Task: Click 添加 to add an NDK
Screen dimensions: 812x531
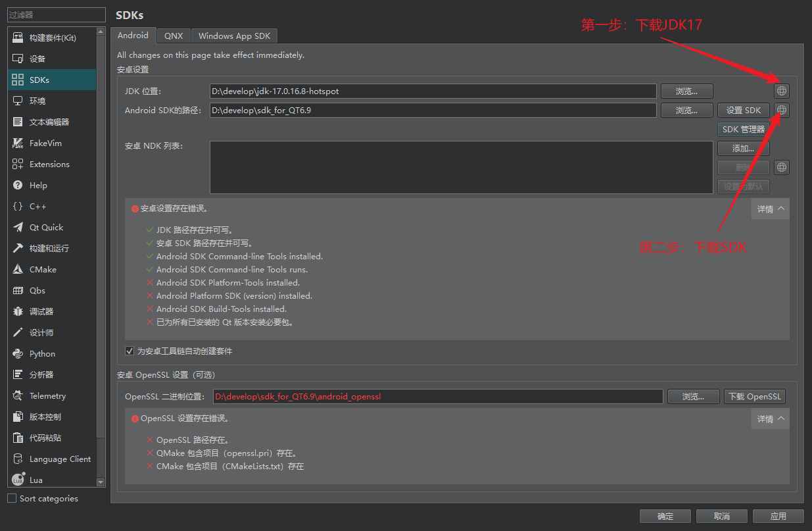Action: pos(744,148)
